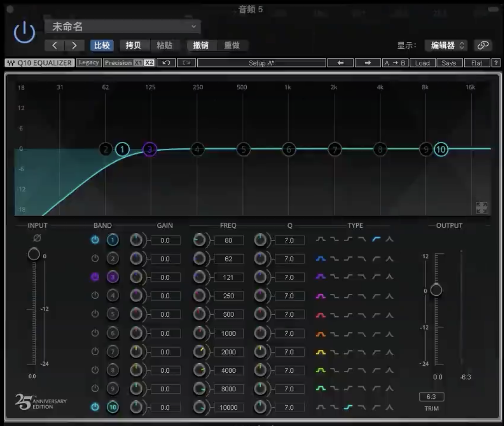Screen dimensions: 504x426
Task: Disable band 3 power toggle
Action: pos(95,277)
